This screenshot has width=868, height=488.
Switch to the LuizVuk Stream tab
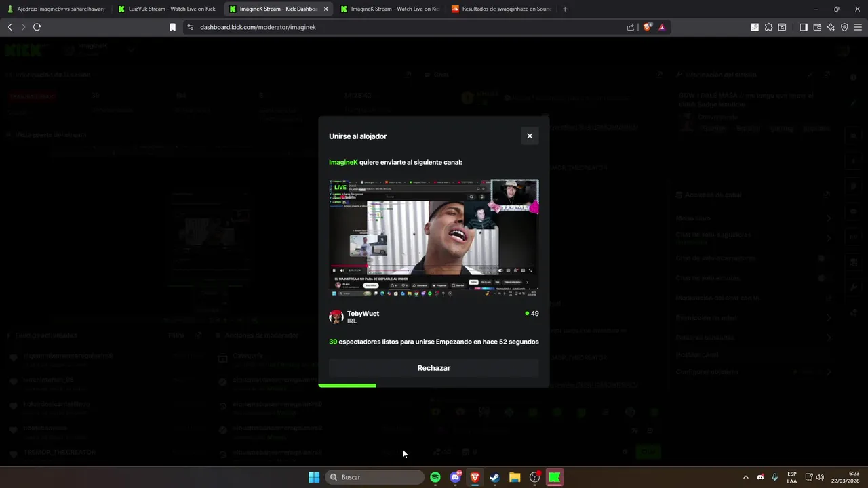[x=167, y=9]
